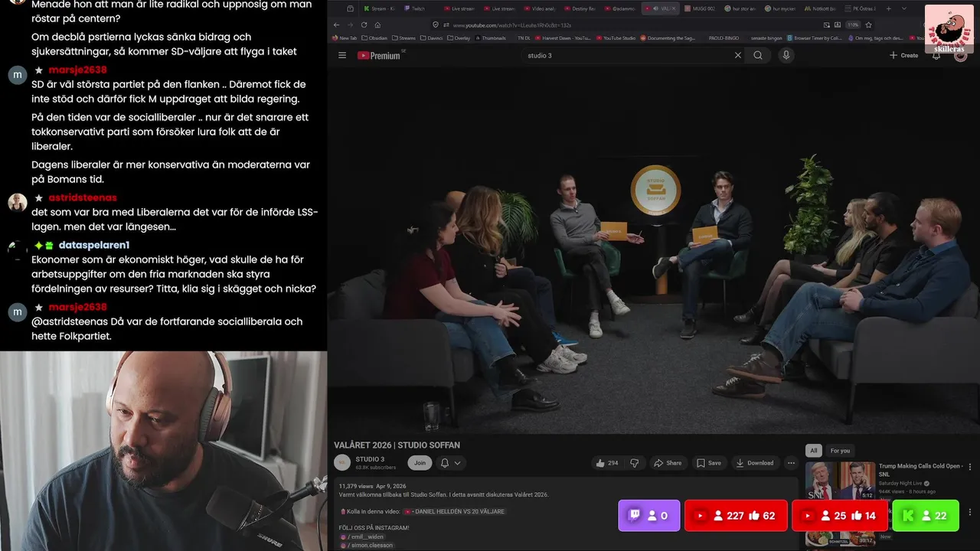The height and width of the screenshot is (551, 980).
Task: Open options menu for Trump SNL video
Action: click(970, 467)
